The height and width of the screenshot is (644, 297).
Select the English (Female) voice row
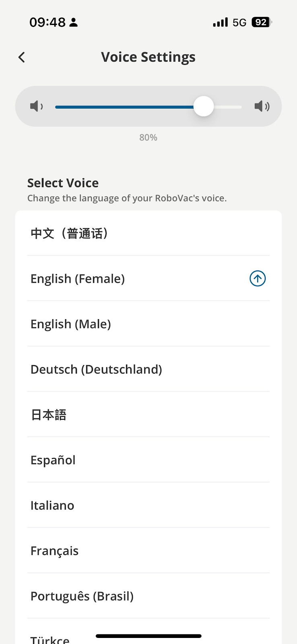(78, 279)
